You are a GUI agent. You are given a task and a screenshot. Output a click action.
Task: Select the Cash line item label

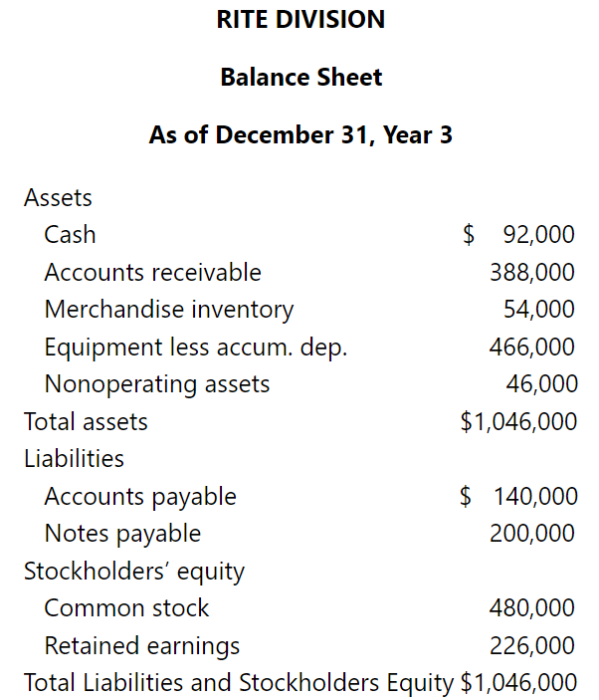tap(70, 235)
